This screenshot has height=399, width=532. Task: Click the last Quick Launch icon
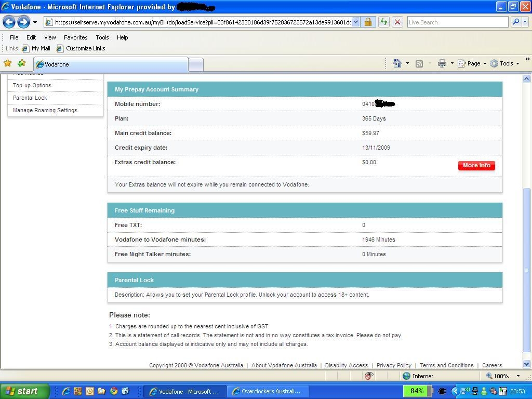click(x=126, y=391)
